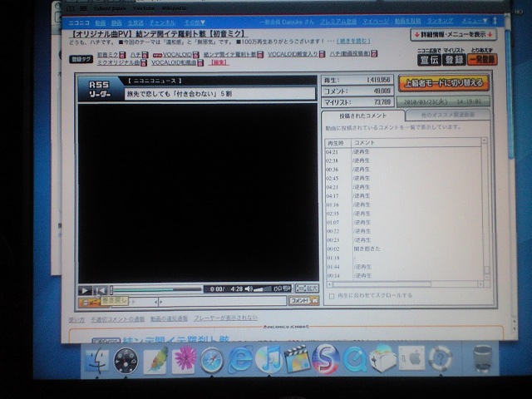Enable 再生に合わせてスクロールする checkbox
The image size is (532, 399).
(332, 296)
